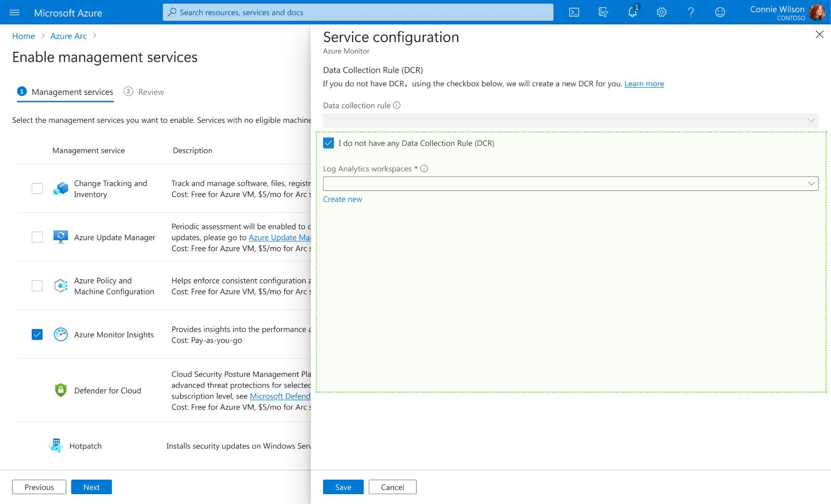Image resolution: width=831 pixels, height=504 pixels.
Task: Click info icon beside Data collection rule
Action: pos(397,105)
